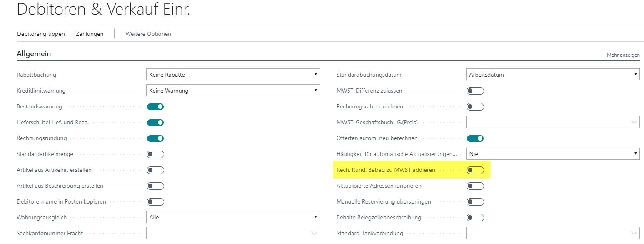This screenshot has width=644, height=244.
Task: Expand MWST-Geschäftsbuch.-G.(Preis) lookup
Action: click(x=634, y=123)
